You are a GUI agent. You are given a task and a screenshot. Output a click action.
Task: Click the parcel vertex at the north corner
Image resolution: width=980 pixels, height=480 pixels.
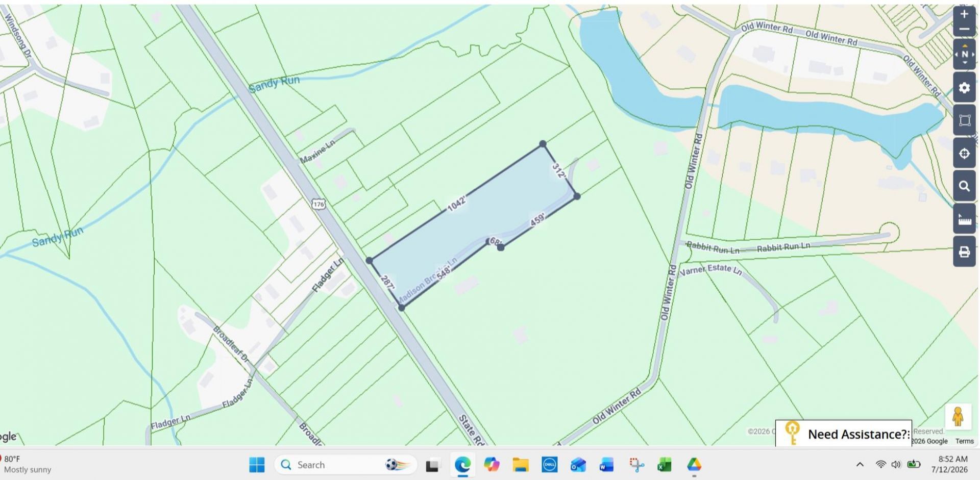(x=543, y=144)
